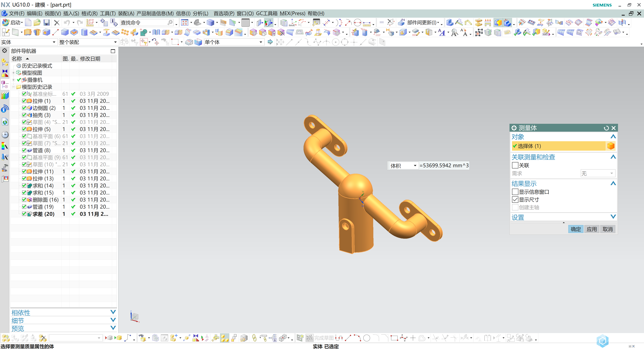Click the Unite boolean icon
Viewport: 644px width, 350px height.
tap(144, 32)
